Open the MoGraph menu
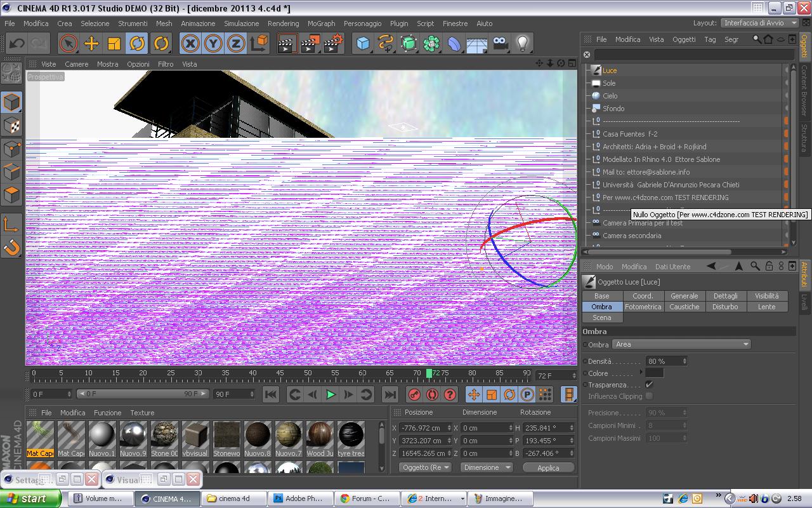The image size is (812, 508). [321, 23]
